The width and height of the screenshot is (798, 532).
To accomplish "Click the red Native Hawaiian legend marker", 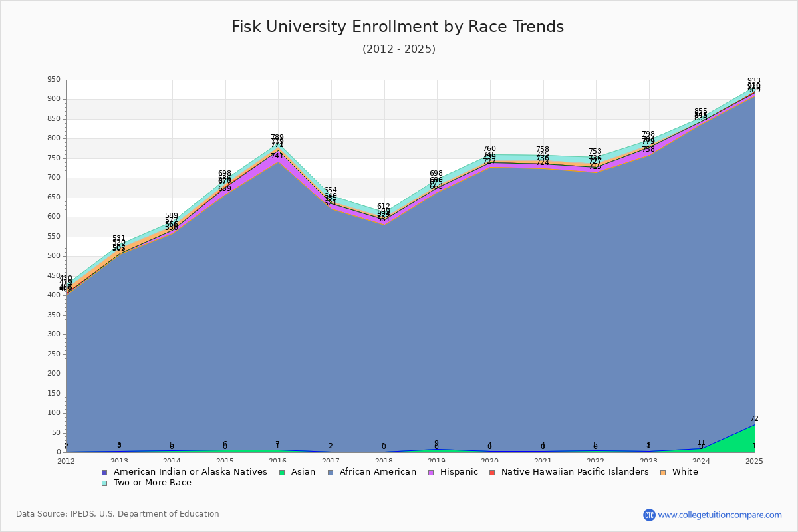I will (492, 473).
